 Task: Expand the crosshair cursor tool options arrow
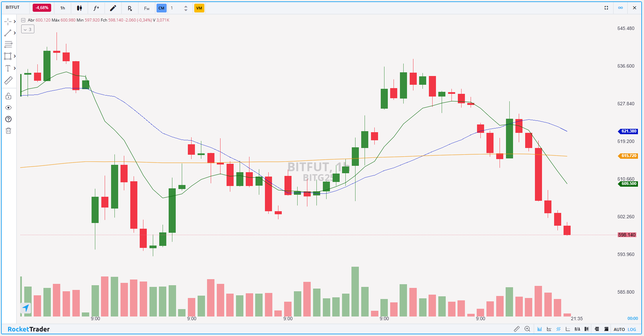click(15, 22)
